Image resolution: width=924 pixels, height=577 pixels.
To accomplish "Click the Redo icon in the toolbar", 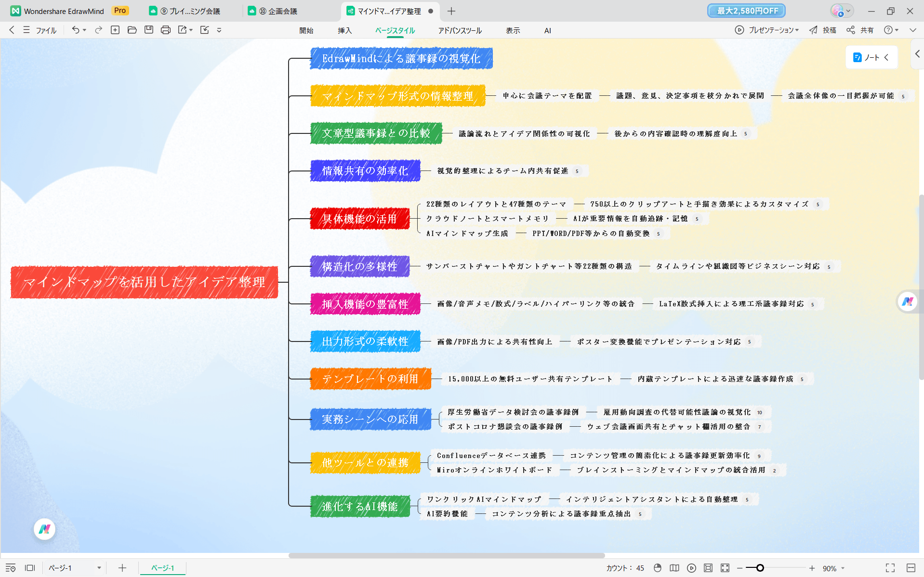I will [98, 30].
